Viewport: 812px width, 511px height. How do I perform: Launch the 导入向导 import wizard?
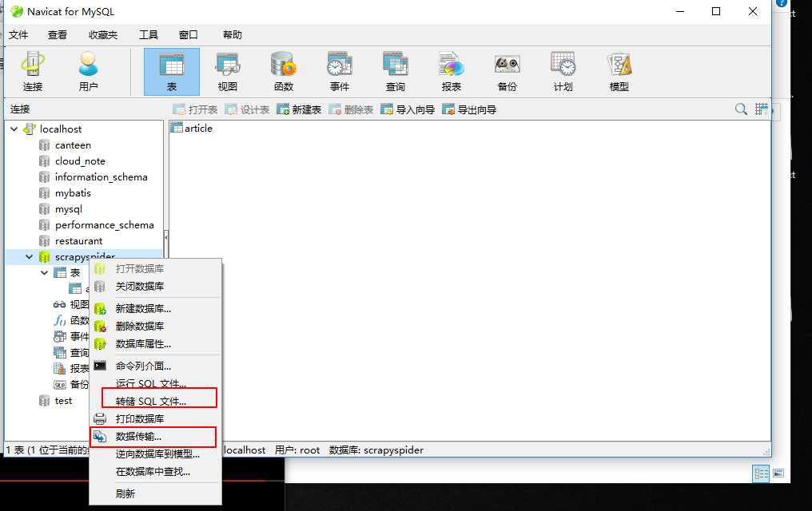point(408,109)
